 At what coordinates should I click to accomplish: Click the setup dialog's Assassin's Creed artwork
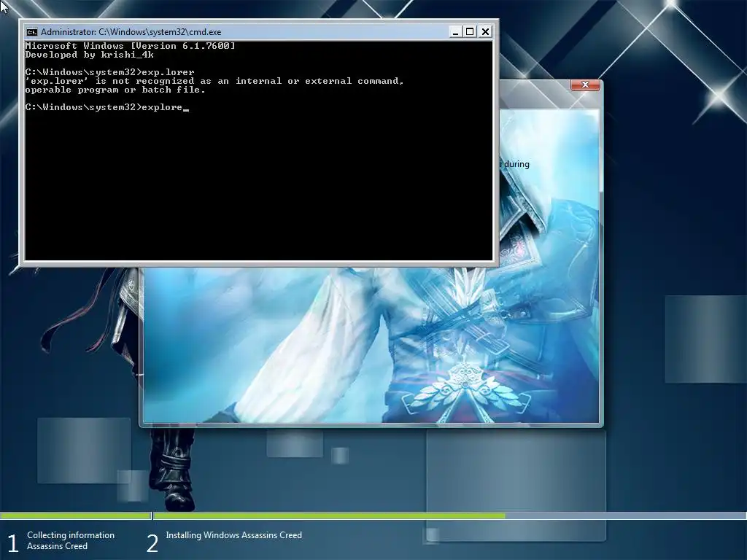(371, 344)
